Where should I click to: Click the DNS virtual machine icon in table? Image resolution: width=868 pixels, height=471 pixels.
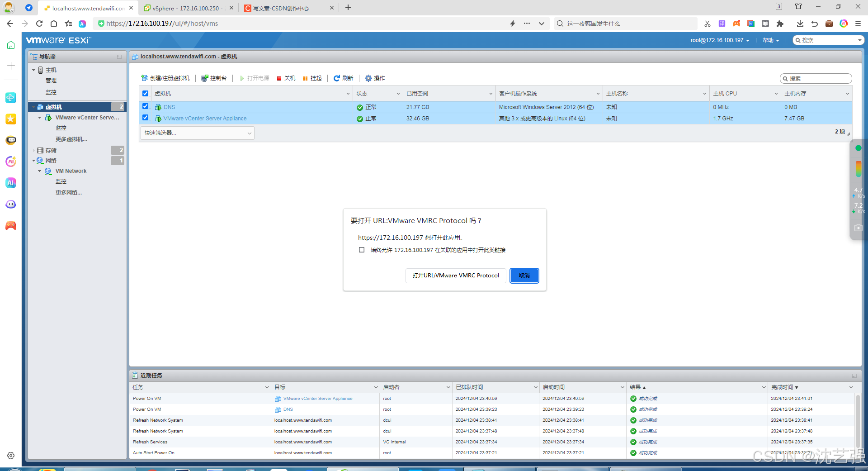pos(158,107)
